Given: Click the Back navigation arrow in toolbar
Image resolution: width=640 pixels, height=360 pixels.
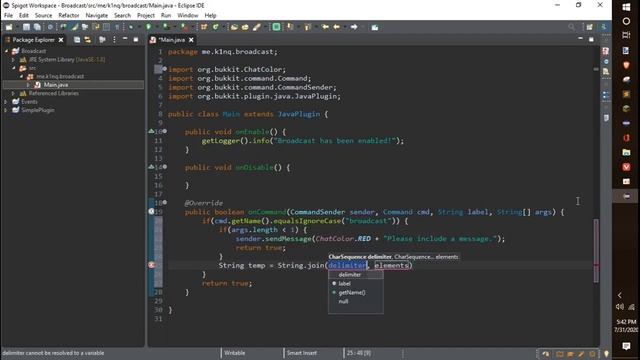Looking at the screenshot, I should [337, 27].
